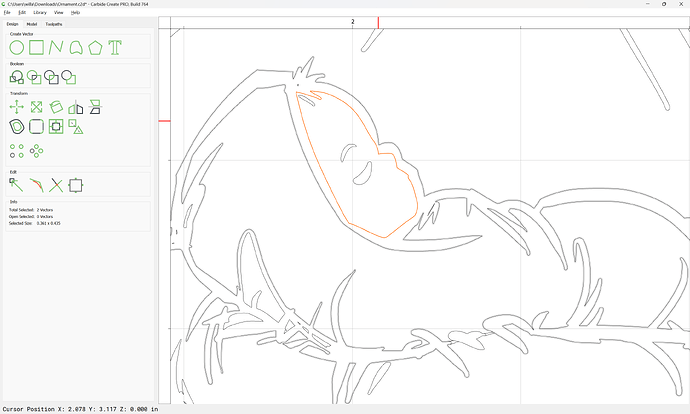The image size is (690, 414).
Task: Apply Boolean intersection to selected vectors
Action: (34, 77)
